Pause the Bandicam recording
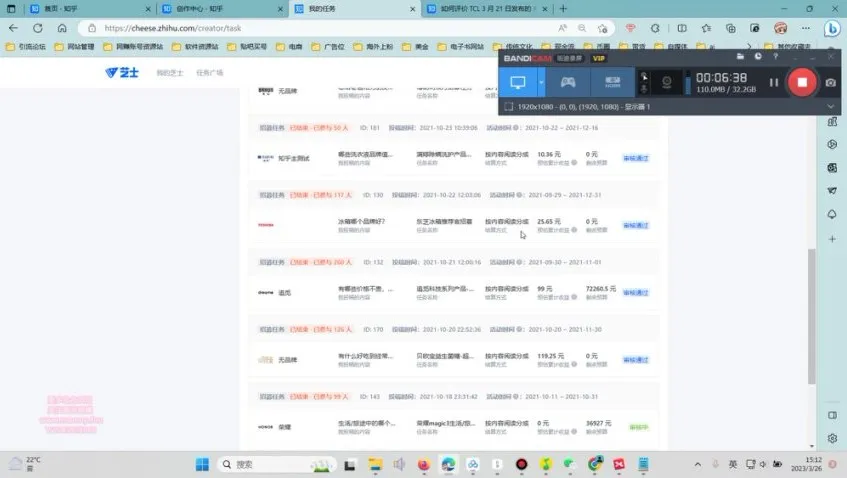Viewport: 847px width, 478px height. [773, 82]
